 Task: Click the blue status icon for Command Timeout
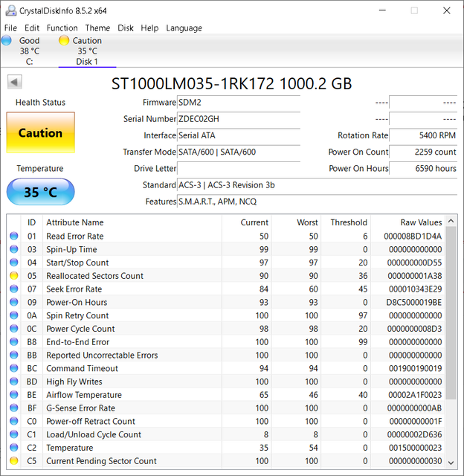coord(14,368)
